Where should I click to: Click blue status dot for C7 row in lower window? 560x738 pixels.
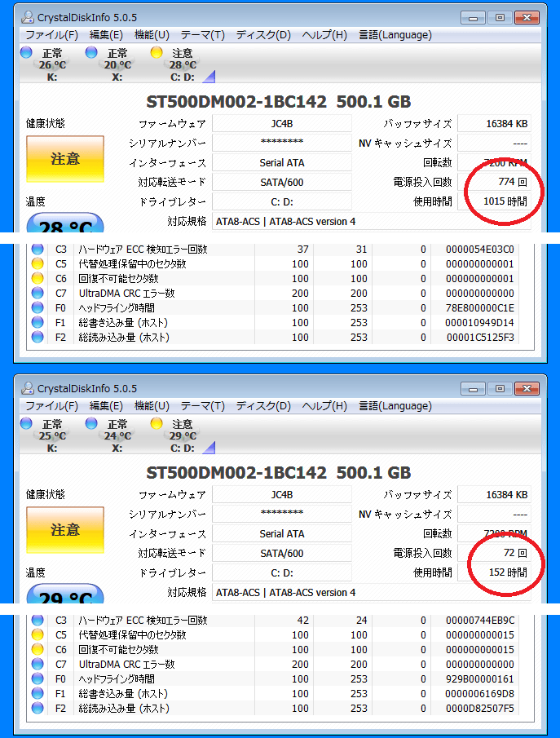pos(37,664)
